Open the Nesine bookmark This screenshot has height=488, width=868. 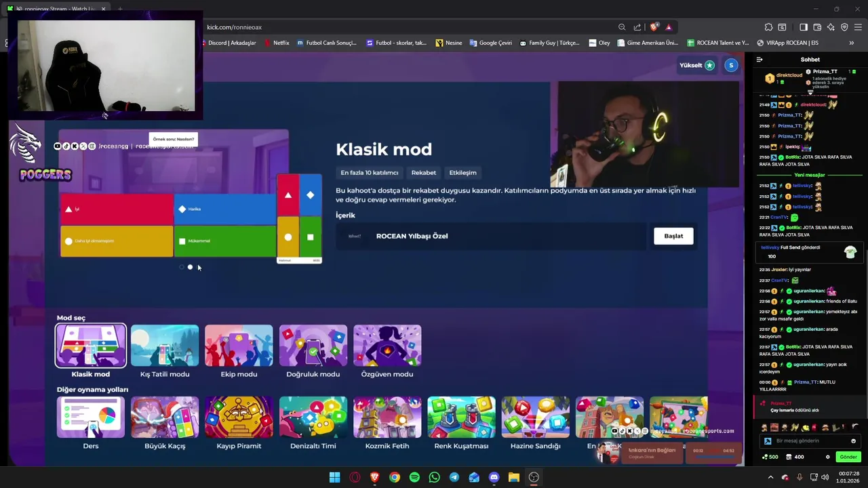tap(449, 43)
